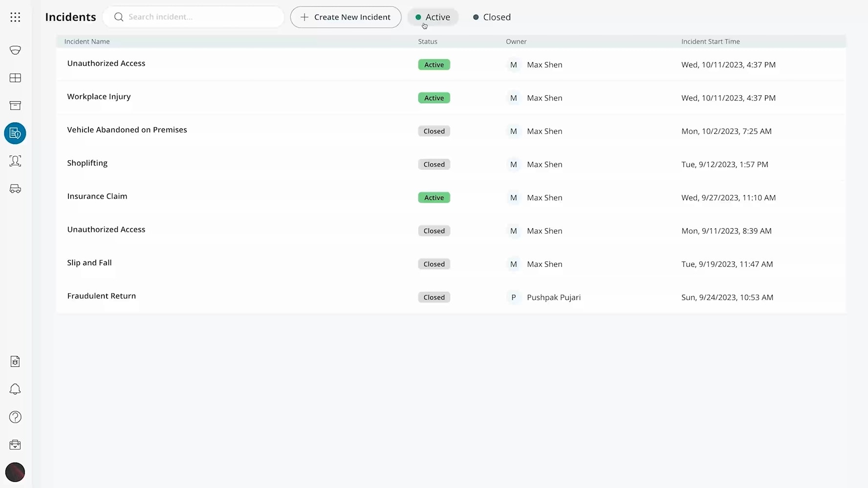Open the archive box icon in sidebar
The height and width of the screenshot is (488, 868).
tap(15, 106)
